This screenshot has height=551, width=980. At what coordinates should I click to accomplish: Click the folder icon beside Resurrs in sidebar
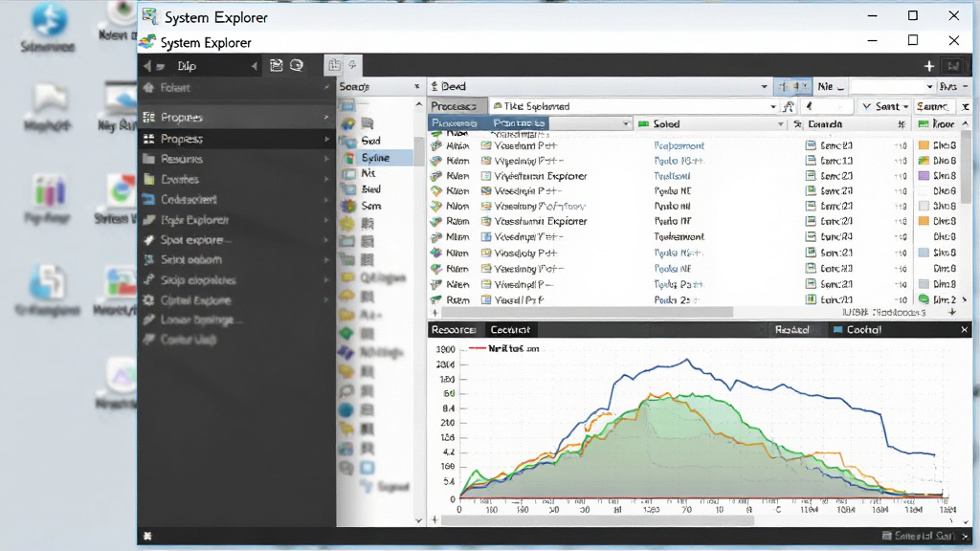tap(148, 159)
